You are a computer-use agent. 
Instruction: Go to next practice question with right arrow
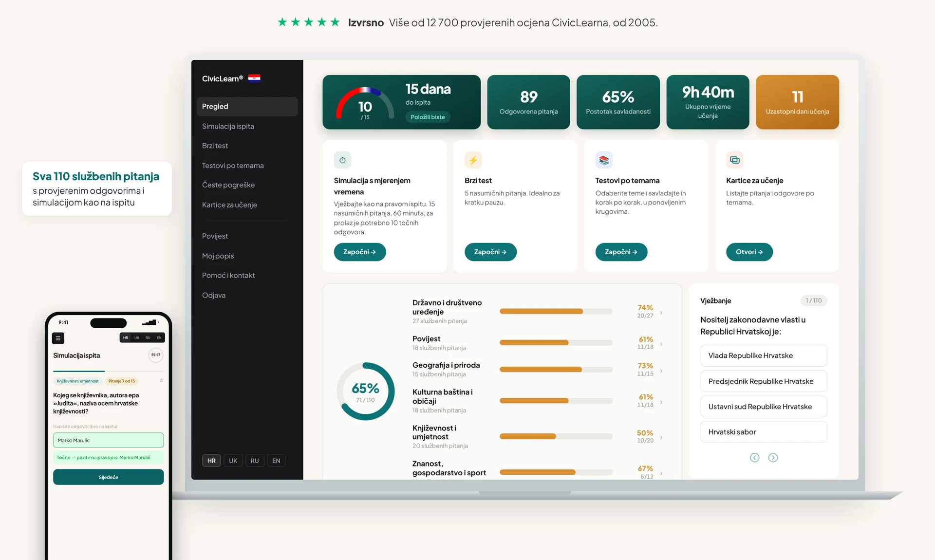pos(773,458)
